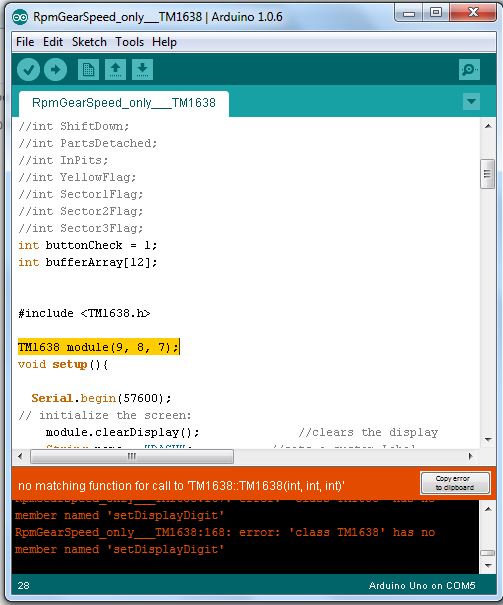The image size is (503, 605).
Task: Click the '//int YellowFlag;' comment line
Action: pyautogui.click(x=77, y=177)
